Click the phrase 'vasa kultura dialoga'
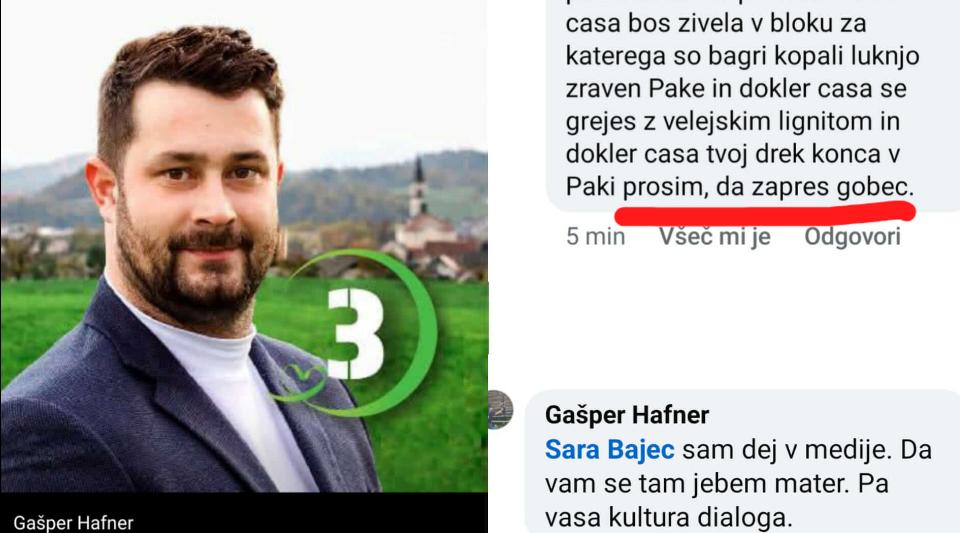Viewport: 960px width, 533px height. coord(668,518)
